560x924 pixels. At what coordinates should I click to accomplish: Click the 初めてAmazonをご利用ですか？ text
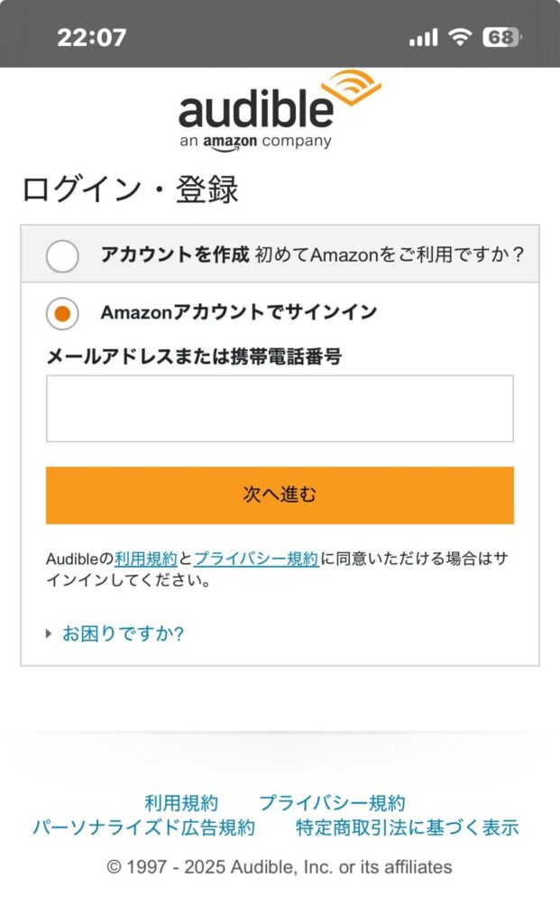click(390, 254)
